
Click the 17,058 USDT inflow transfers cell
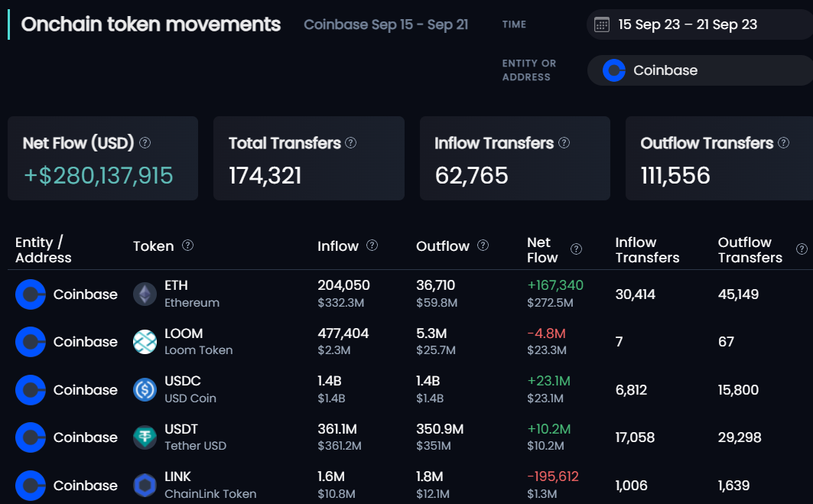point(635,437)
